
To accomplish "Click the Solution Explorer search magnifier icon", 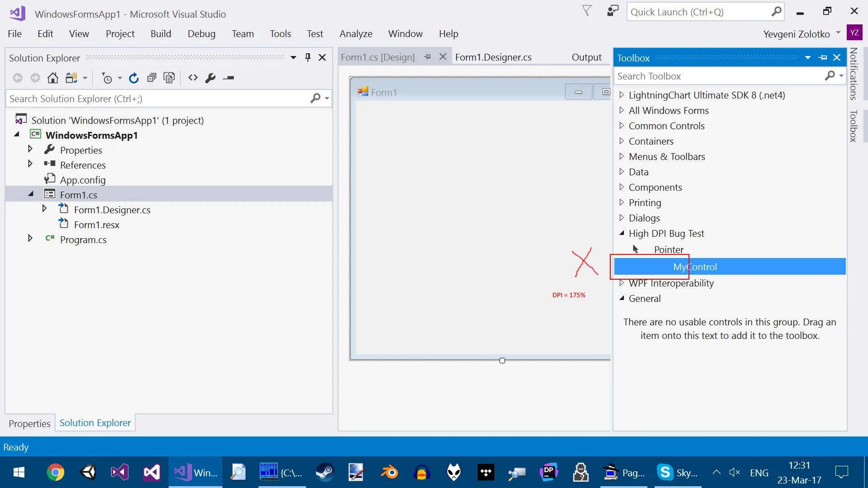I will click(316, 98).
